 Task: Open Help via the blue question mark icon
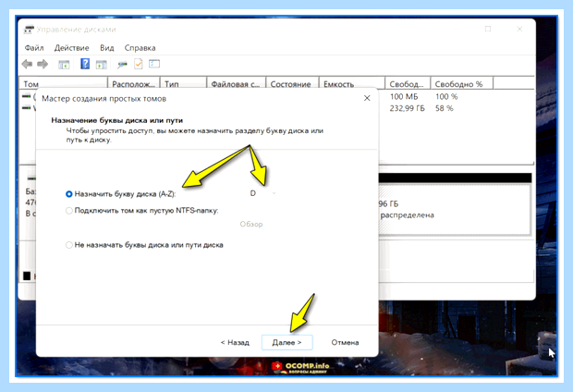[x=85, y=64]
